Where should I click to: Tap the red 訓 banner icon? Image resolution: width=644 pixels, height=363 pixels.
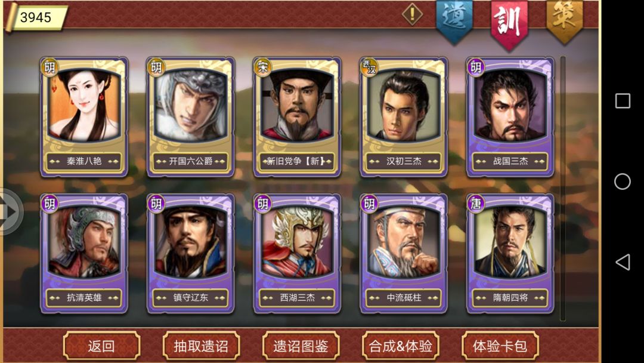509,24
